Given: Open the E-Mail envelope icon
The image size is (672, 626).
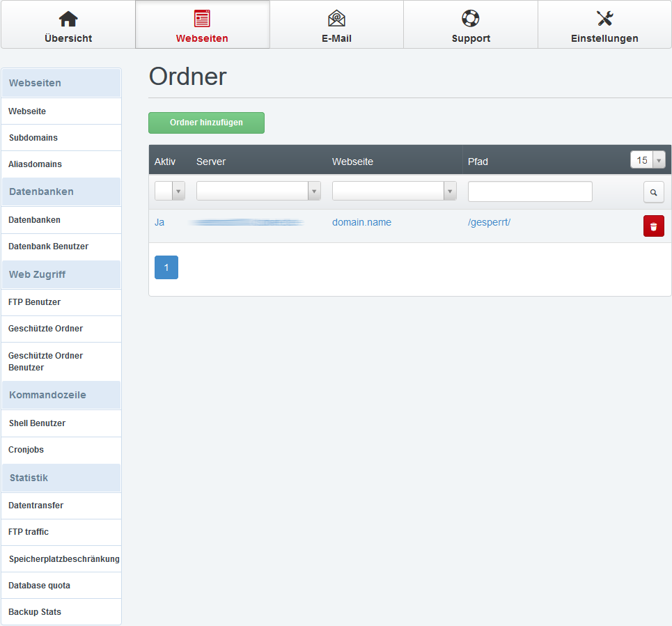Looking at the screenshot, I should [x=336, y=19].
